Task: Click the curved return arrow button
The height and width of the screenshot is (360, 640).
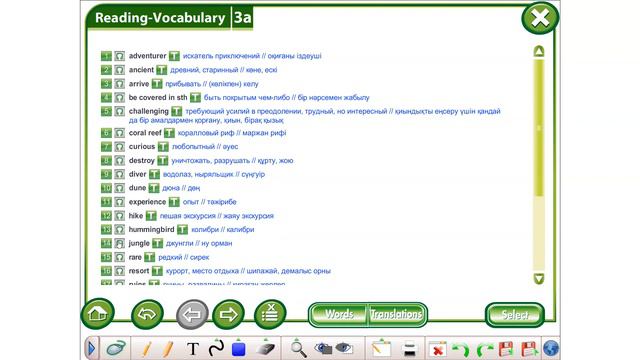Action: pos(147,314)
